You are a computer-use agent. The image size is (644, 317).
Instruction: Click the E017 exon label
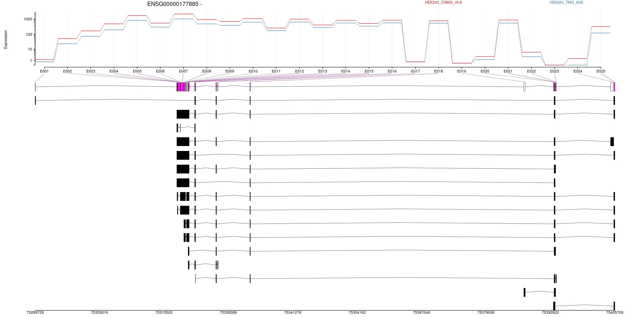[x=415, y=71]
